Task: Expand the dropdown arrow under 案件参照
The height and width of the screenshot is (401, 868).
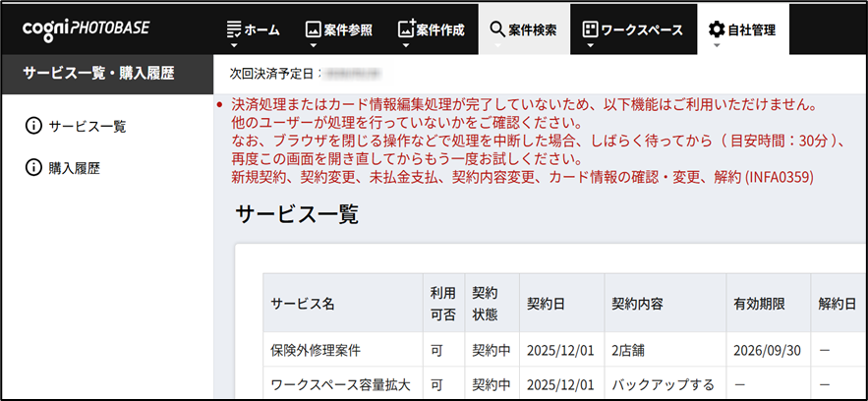Action: (314, 45)
